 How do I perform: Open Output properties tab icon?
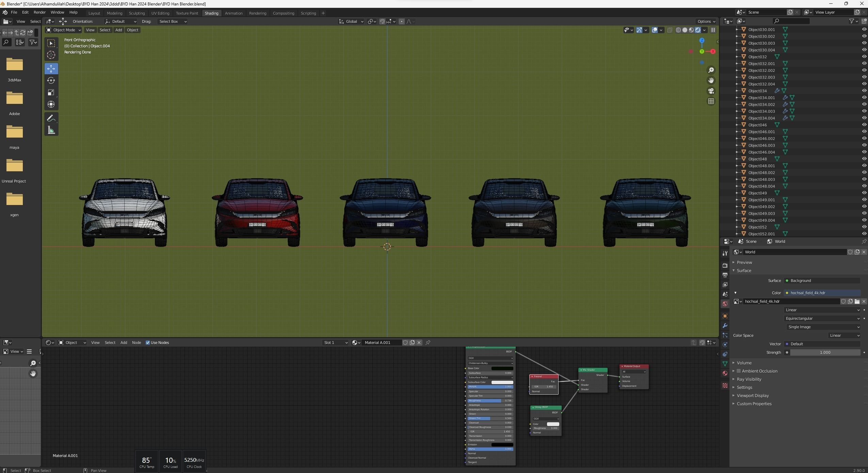pos(725,275)
